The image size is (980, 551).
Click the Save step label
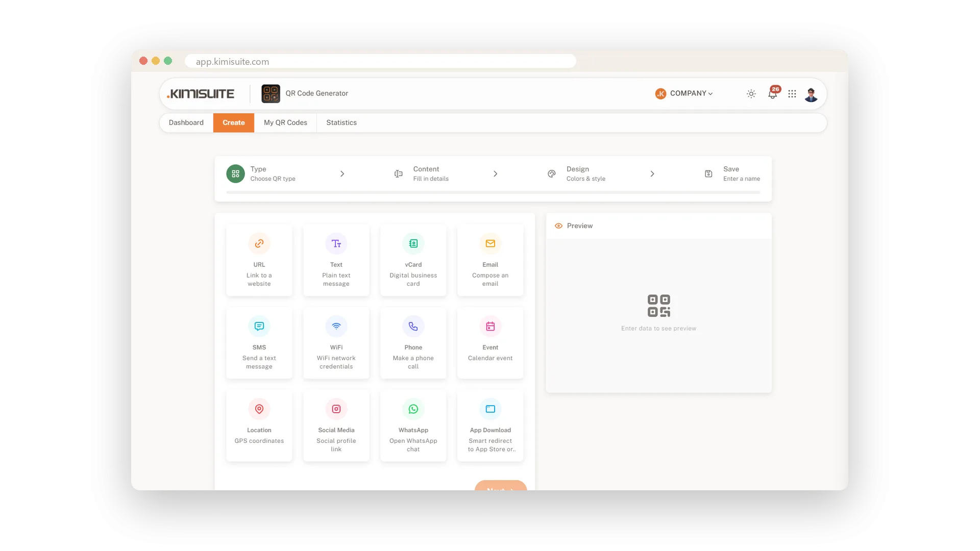pyautogui.click(x=731, y=169)
